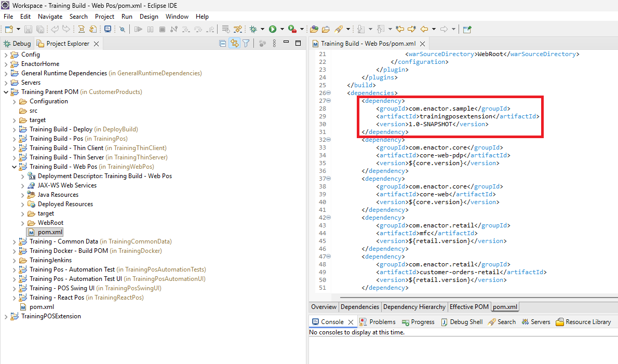Fold the dependencies element at line 26
618x364 pixels.
(x=328, y=93)
